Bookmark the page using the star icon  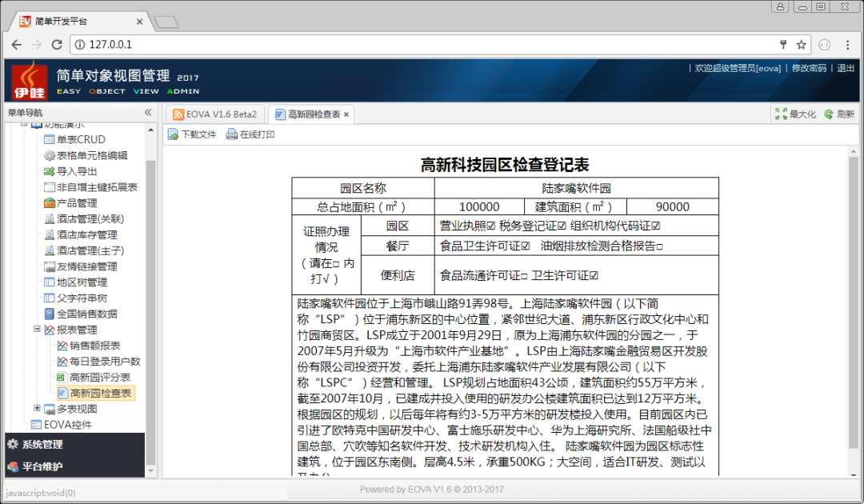[x=801, y=45]
